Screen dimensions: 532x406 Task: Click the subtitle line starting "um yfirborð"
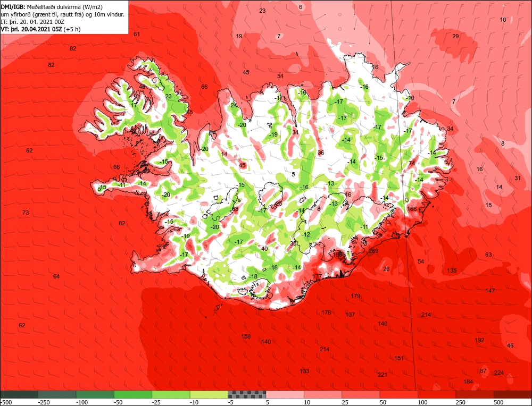coord(62,14)
